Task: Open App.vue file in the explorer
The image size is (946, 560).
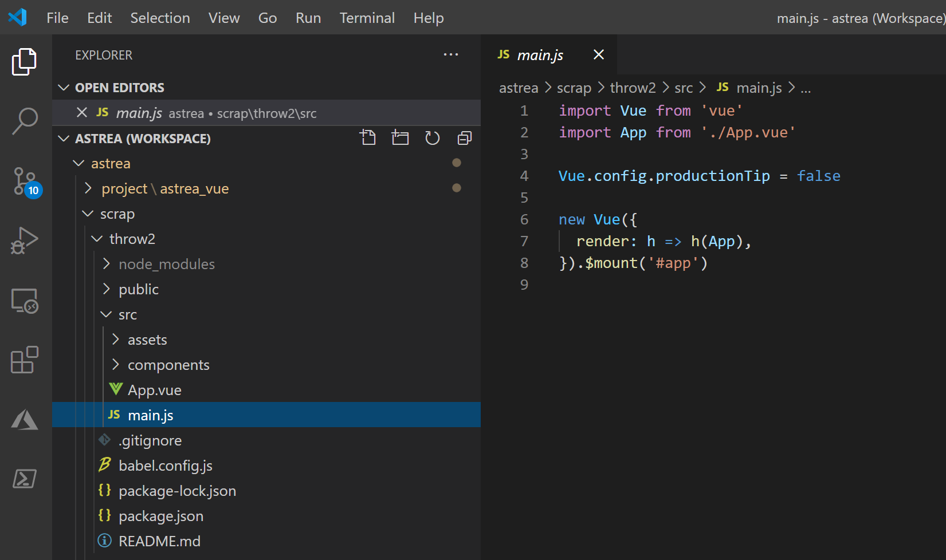Action: click(x=154, y=390)
